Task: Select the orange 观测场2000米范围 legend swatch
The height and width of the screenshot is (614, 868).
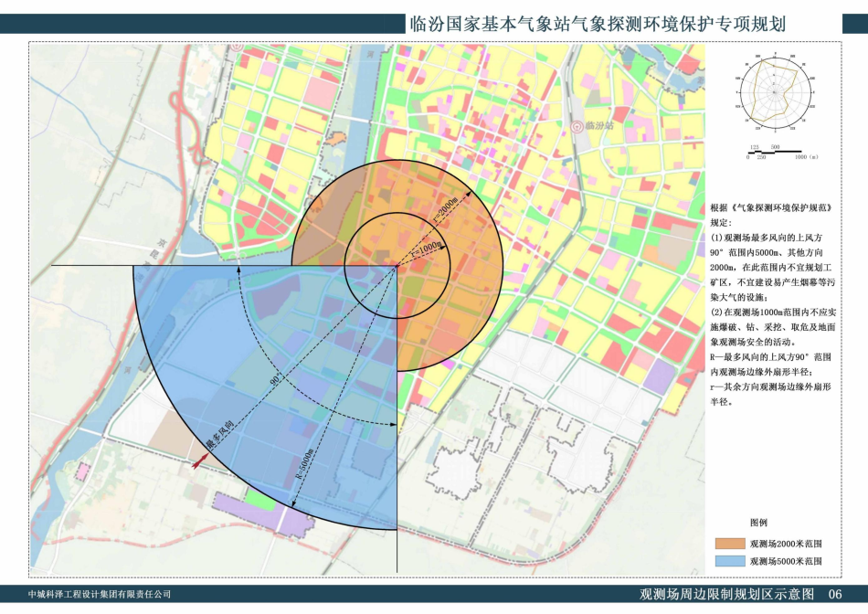Action: 728,543
